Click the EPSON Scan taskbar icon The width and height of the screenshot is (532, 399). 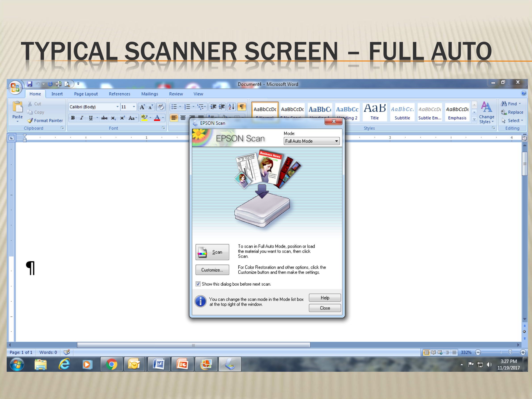230,364
